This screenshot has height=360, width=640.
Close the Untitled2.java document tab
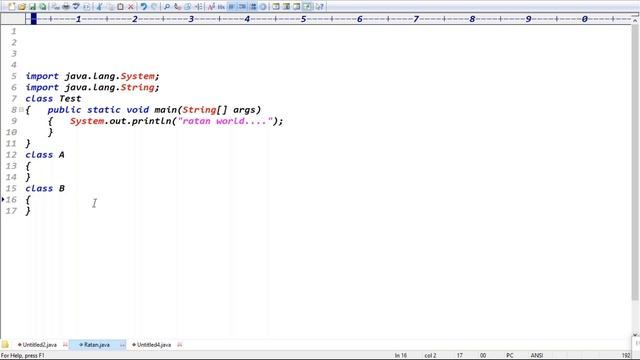(x=65, y=345)
